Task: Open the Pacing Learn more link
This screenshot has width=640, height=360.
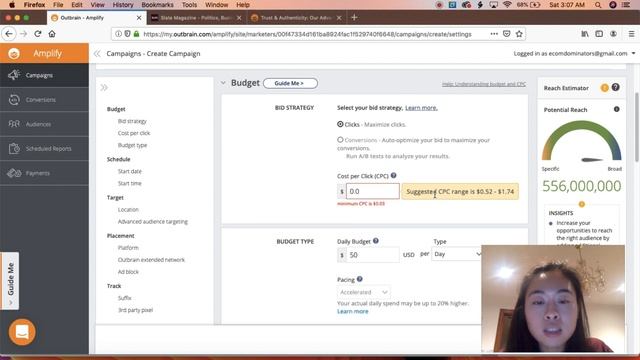Action: click(x=353, y=311)
